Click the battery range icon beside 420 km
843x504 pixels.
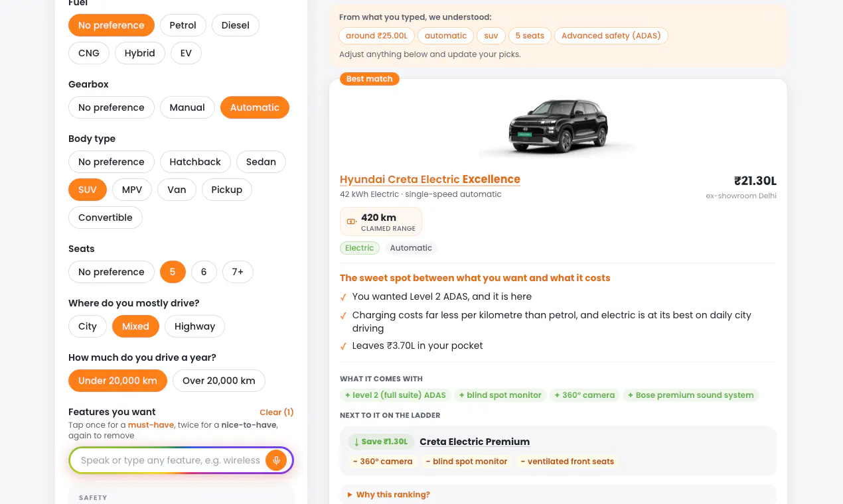coord(351,221)
